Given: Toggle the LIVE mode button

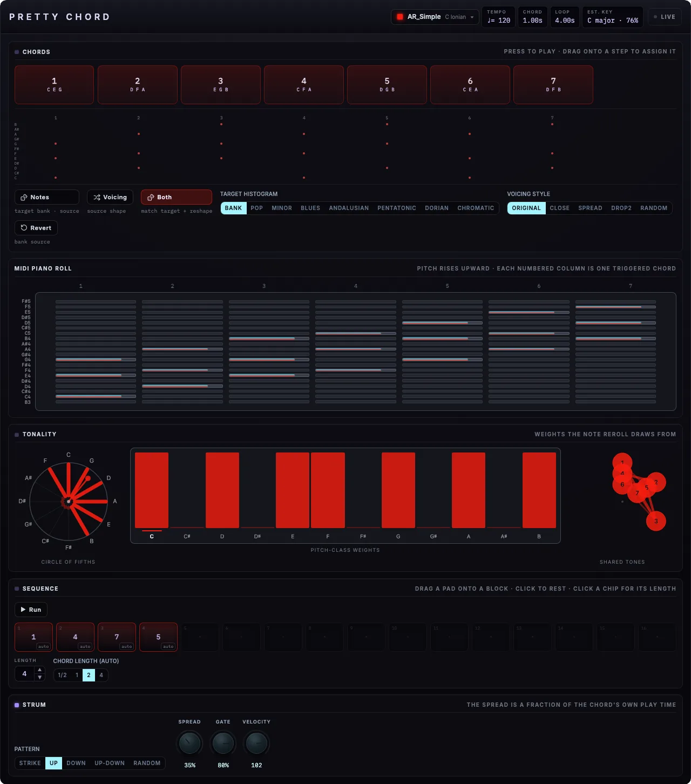Looking at the screenshot, I should pyautogui.click(x=665, y=17).
